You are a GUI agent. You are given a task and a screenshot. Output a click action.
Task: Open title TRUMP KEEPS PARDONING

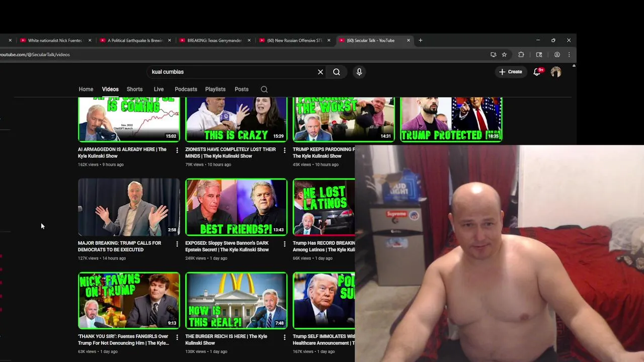click(324, 153)
